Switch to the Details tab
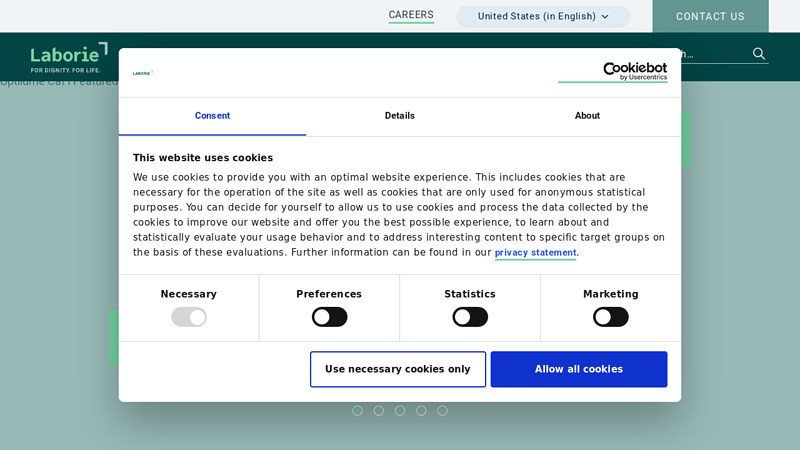The image size is (800, 450). pyautogui.click(x=399, y=116)
